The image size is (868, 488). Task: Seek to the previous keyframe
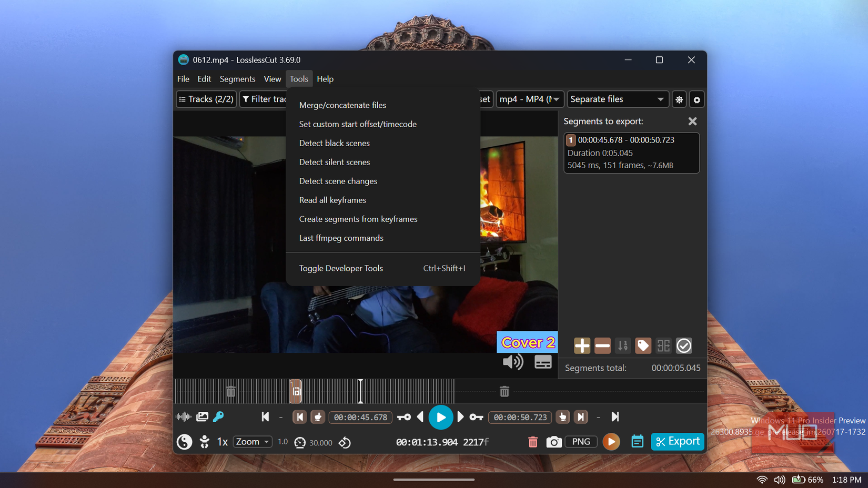[x=404, y=417]
